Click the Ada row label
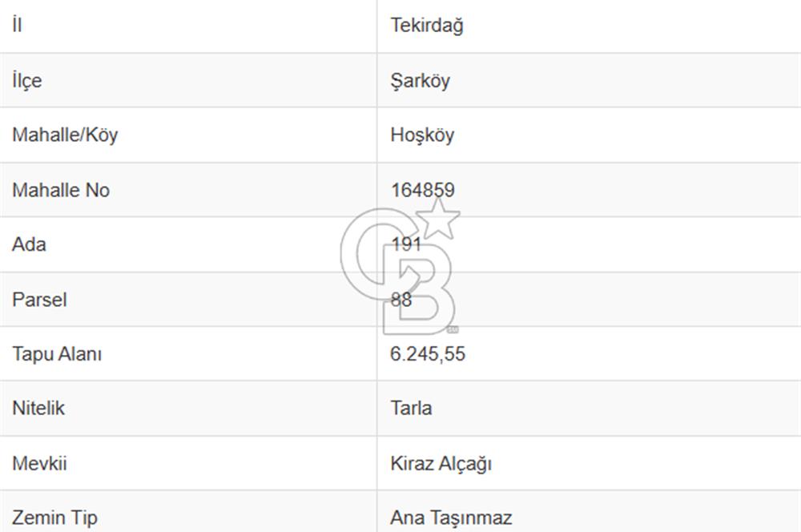 [29, 244]
